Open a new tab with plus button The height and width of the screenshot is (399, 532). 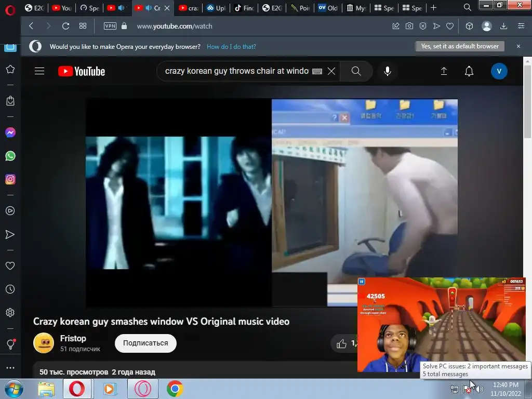pyautogui.click(x=434, y=7)
